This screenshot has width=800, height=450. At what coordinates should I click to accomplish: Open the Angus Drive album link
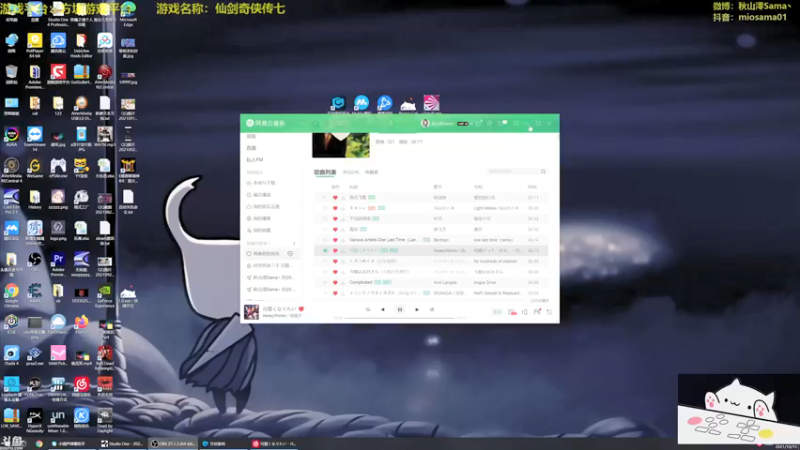point(485,282)
